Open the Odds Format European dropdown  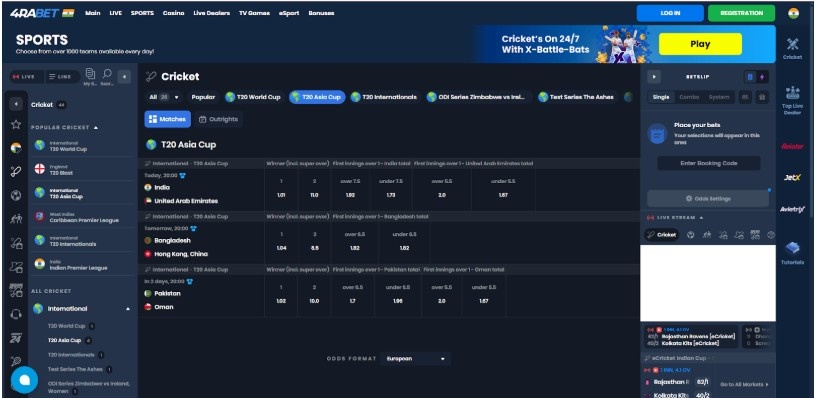[x=415, y=359]
